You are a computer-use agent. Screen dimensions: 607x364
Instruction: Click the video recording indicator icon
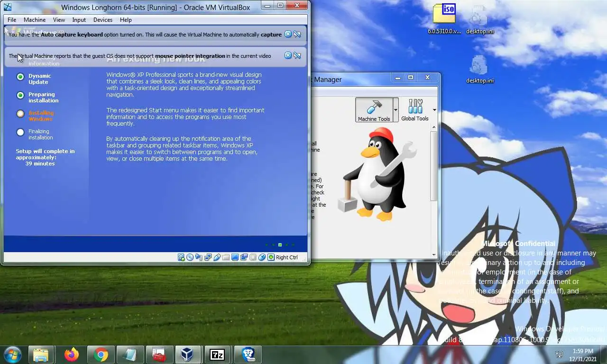click(x=244, y=257)
